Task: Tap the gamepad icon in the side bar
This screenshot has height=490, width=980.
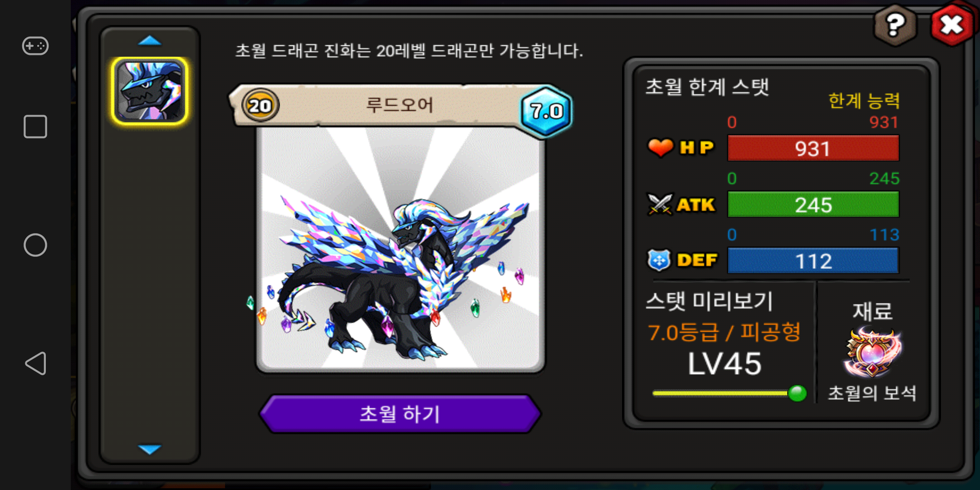Action: tap(35, 46)
